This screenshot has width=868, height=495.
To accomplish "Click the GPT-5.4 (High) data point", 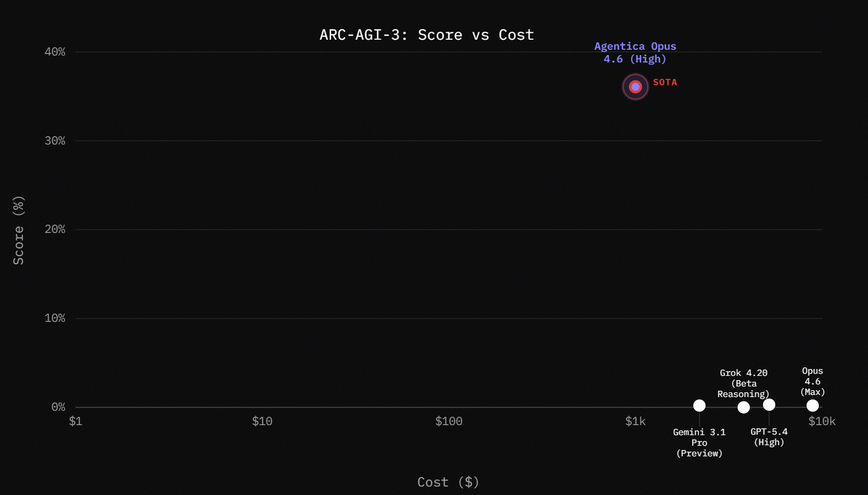I will click(769, 404).
